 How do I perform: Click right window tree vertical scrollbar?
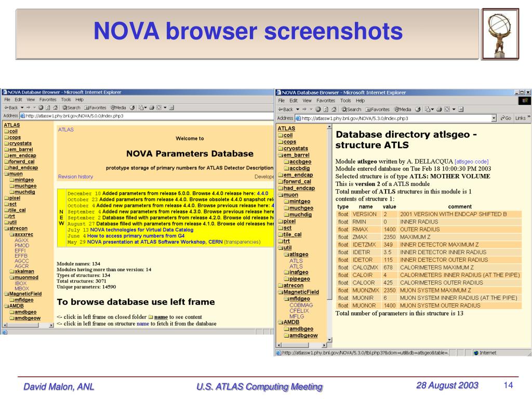pos(329,233)
